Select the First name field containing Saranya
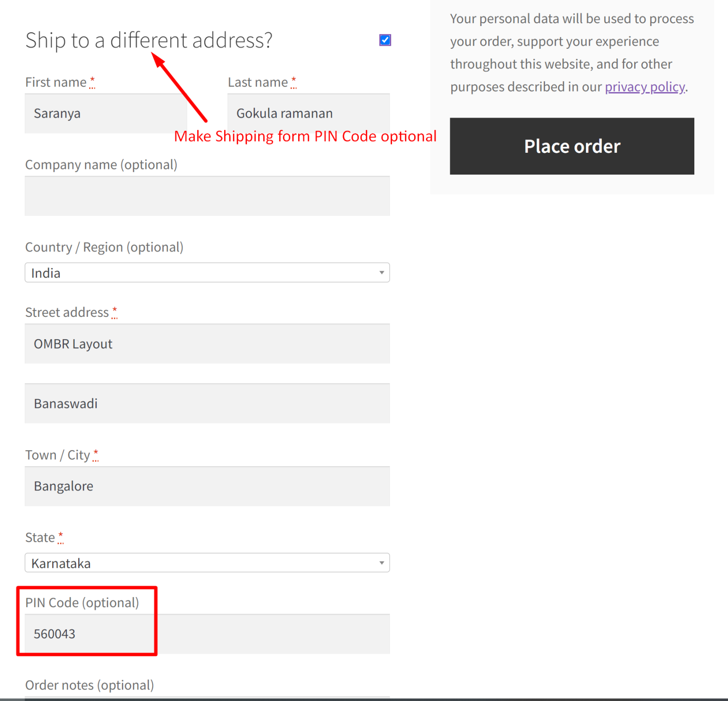The image size is (728, 701). pos(105,113)
